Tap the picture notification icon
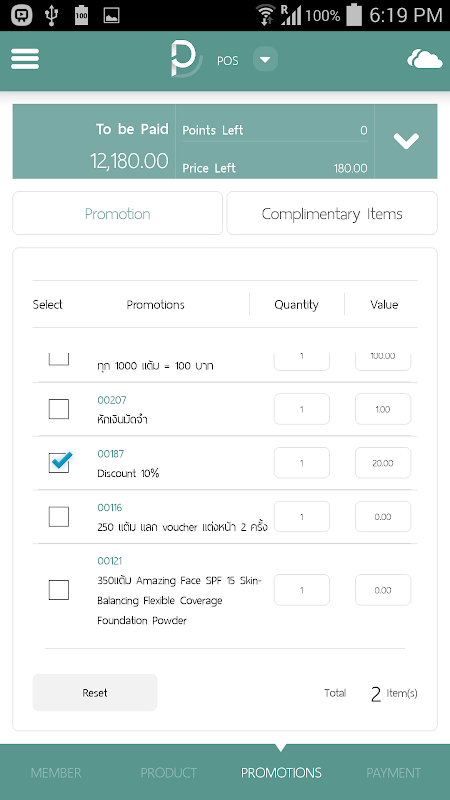This screenshot has width=450, height=800. (111, 16)
